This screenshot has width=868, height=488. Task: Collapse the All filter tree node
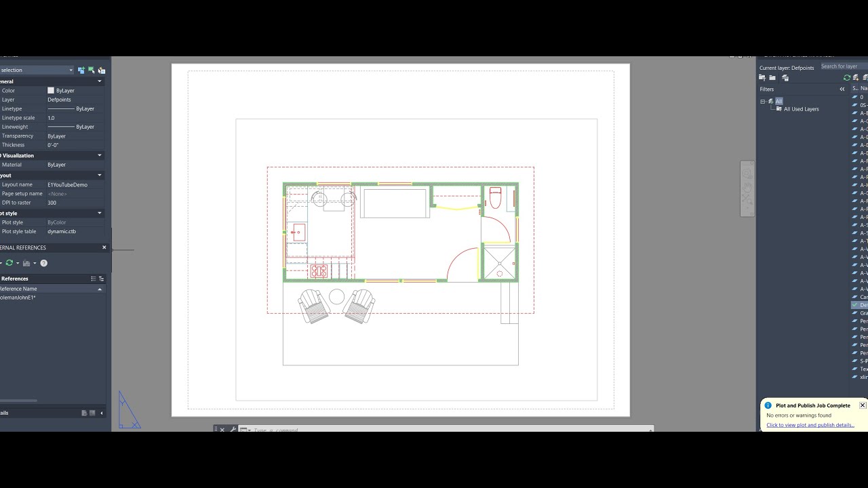click(763, 102)
